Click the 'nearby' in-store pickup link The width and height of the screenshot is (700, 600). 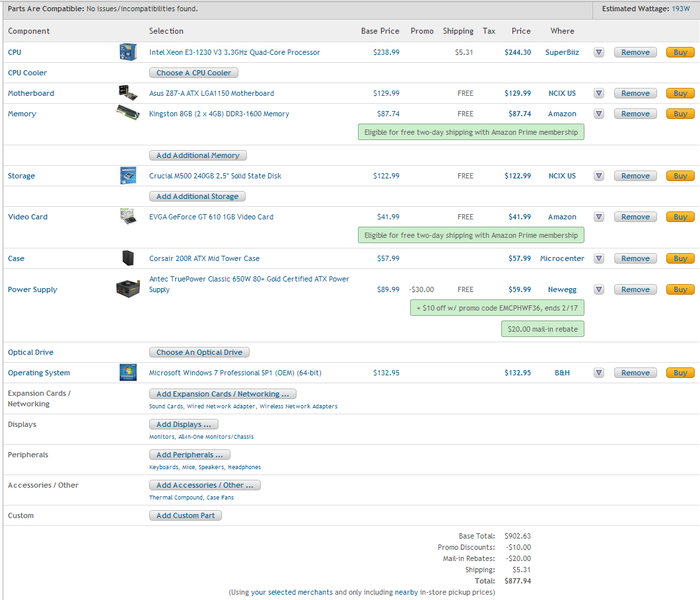406,593
